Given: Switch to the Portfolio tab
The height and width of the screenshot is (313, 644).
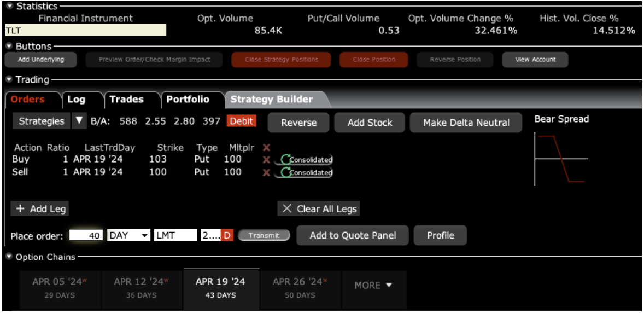Looking at the screenshot, I should click(x=188, y=99).
